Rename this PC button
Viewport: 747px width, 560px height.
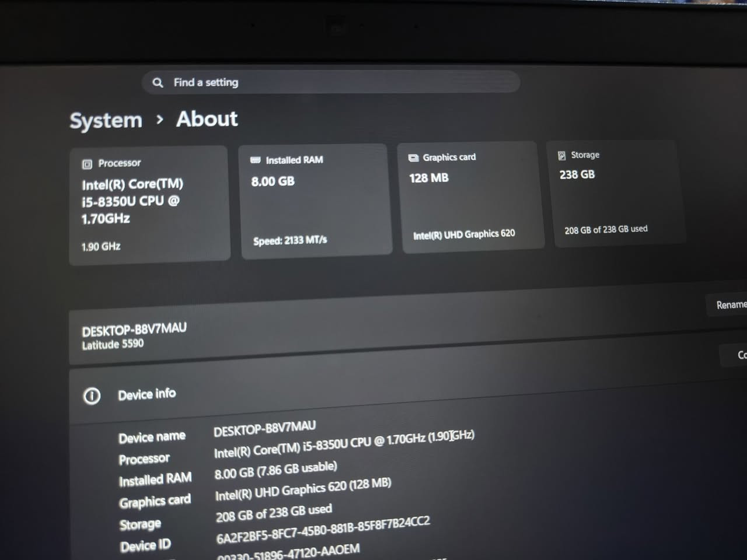point(728,304)
